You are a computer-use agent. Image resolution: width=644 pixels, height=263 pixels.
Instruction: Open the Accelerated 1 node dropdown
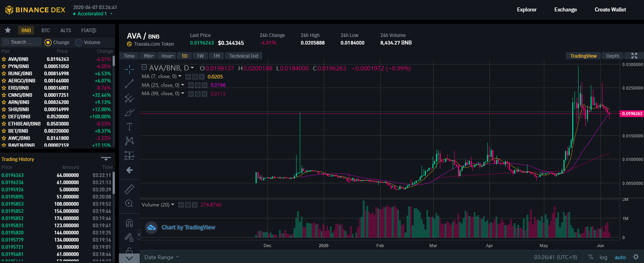93,14
